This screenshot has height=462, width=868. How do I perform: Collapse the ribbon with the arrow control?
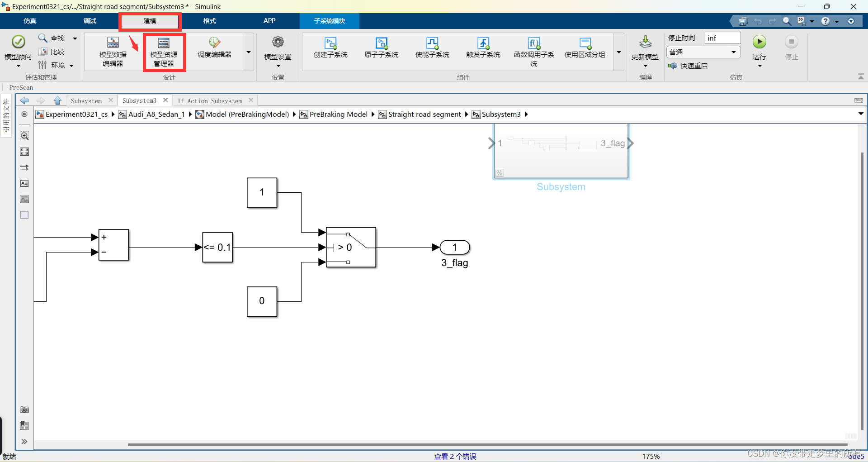[x=861, y=76]
